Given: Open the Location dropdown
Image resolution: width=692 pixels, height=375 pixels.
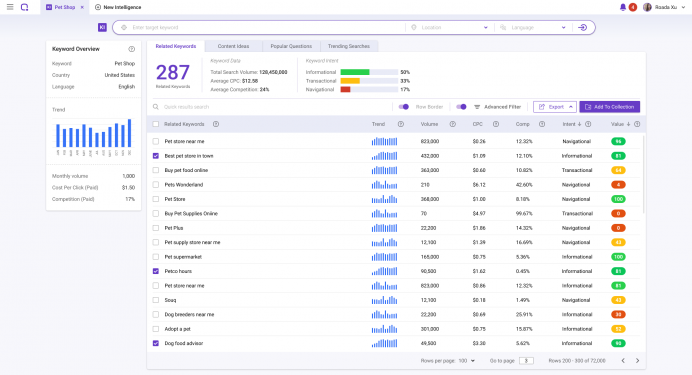Looking at the screenshot, I should [450, 27].
